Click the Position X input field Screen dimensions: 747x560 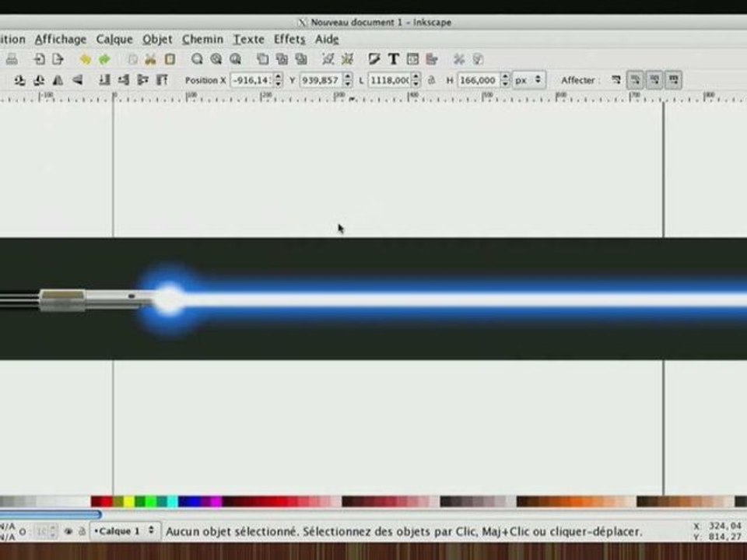(x=252, y=80)
